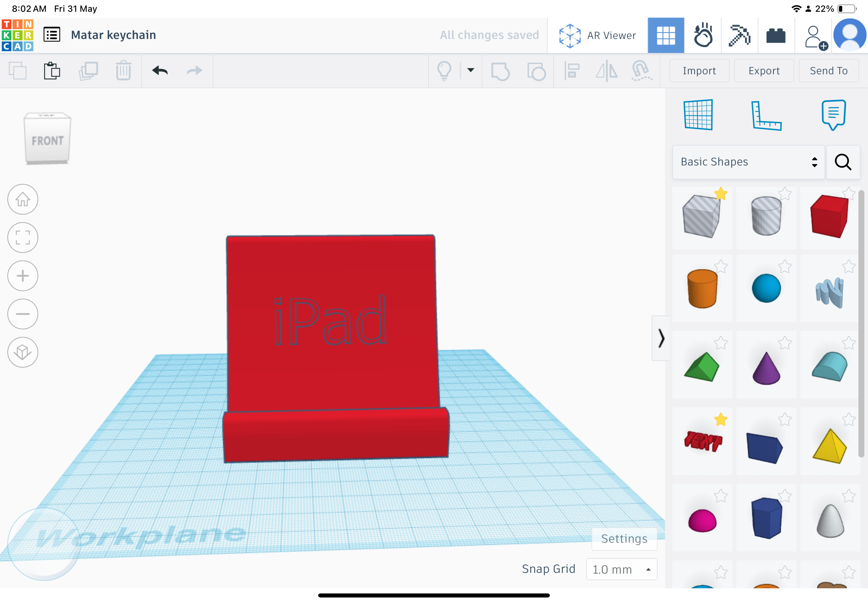Undo the last action
Screen dimensions: 868x603
159,71
